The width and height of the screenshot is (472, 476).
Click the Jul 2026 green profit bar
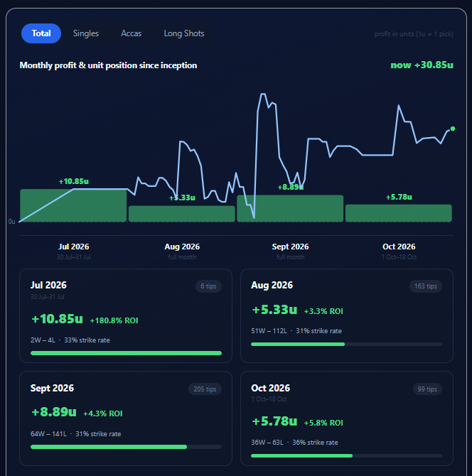[x=73, y=205]
